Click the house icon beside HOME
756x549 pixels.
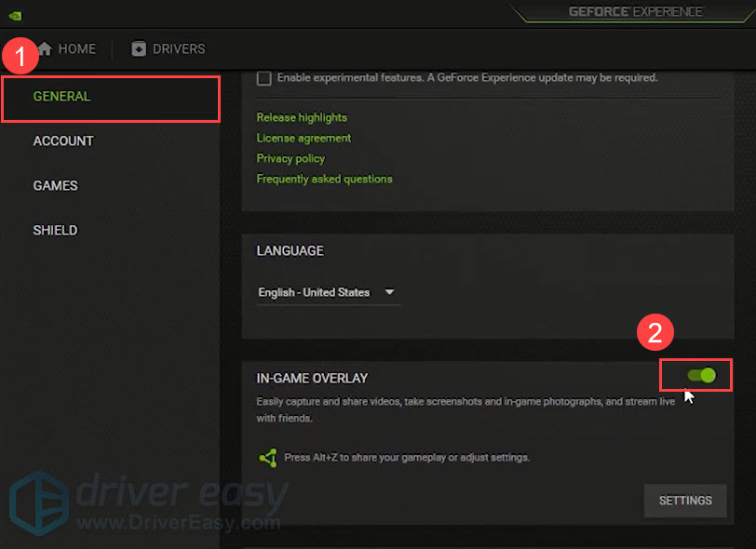[x=45, y=49]
